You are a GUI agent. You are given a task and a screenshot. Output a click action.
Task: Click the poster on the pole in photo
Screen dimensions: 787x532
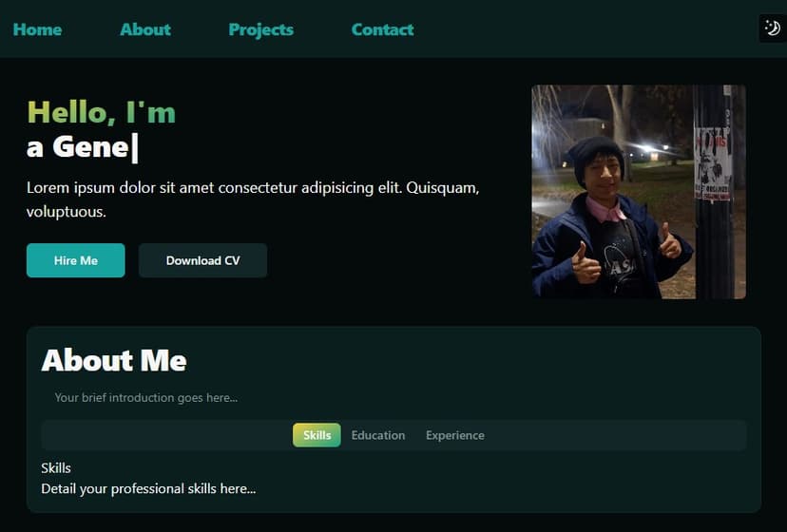pyautogui.click(x=713, y=163)
